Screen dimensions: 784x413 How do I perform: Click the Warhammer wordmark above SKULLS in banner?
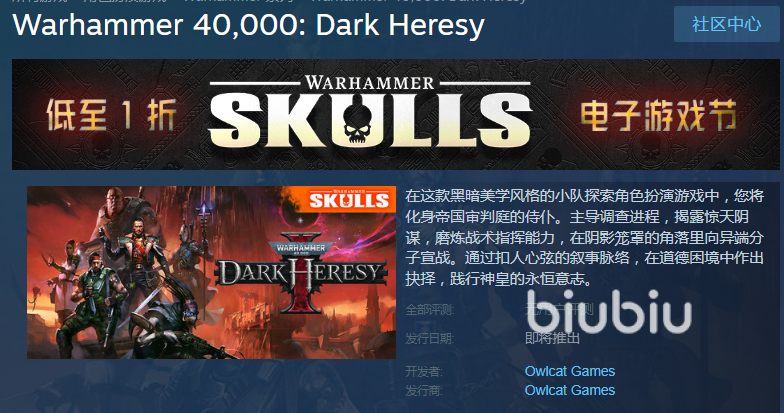(370, 82)
